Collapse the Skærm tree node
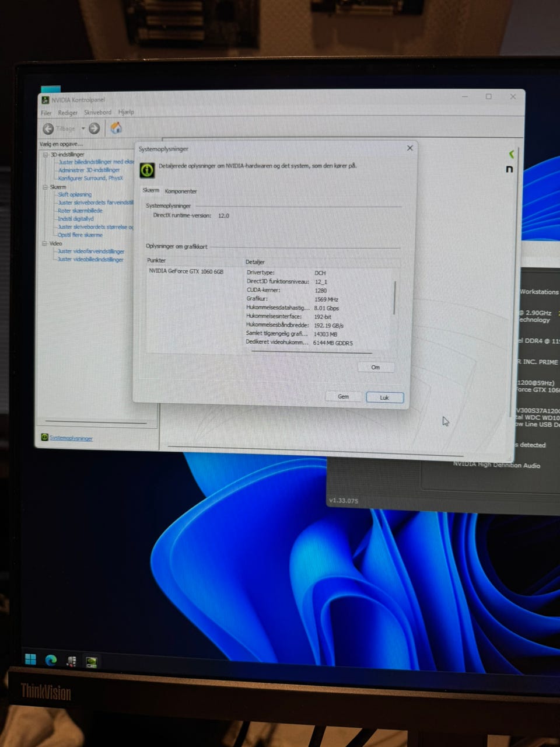 (45, 187)
